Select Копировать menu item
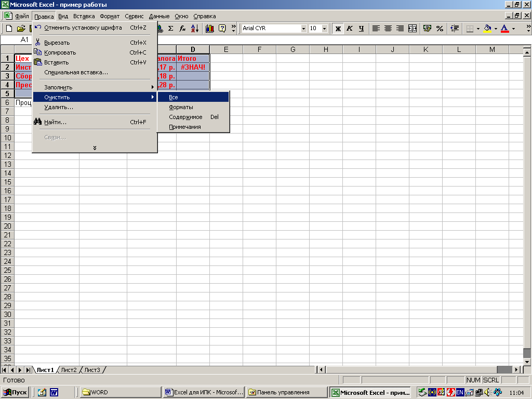The width and height of the screenshot is (532, 399). pos(95,52)
